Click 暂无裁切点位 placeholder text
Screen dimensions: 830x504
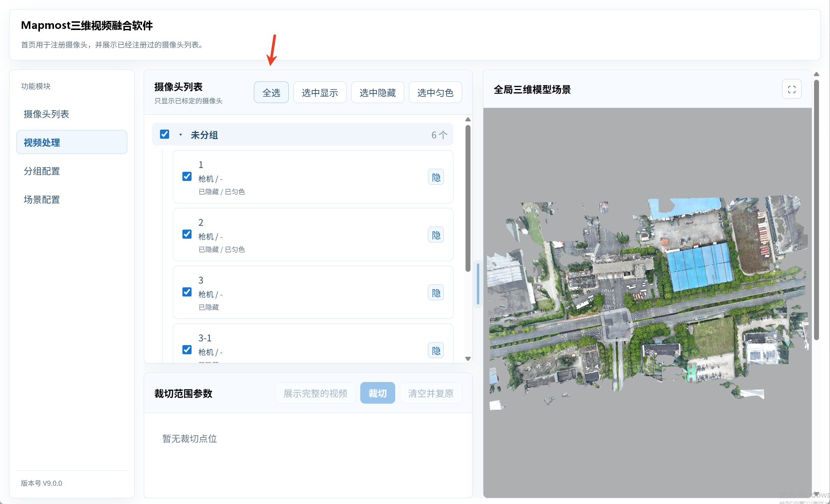tap(190, 439)
